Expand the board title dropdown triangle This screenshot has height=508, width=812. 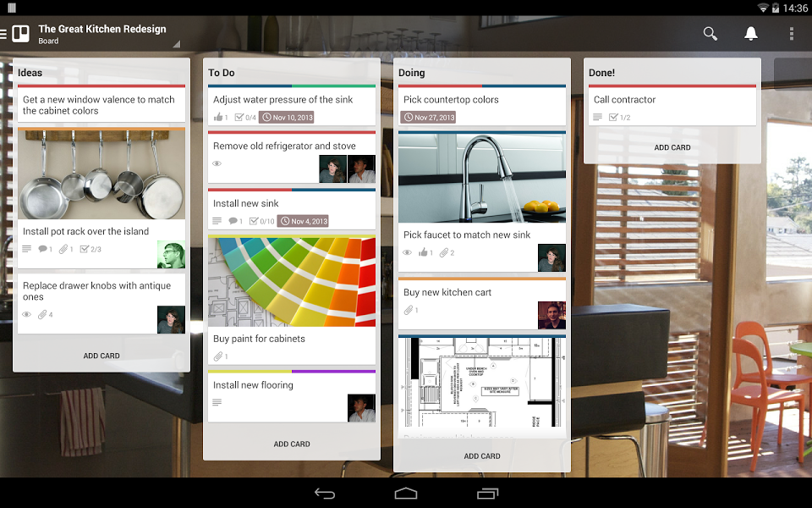tap(176, 44)
